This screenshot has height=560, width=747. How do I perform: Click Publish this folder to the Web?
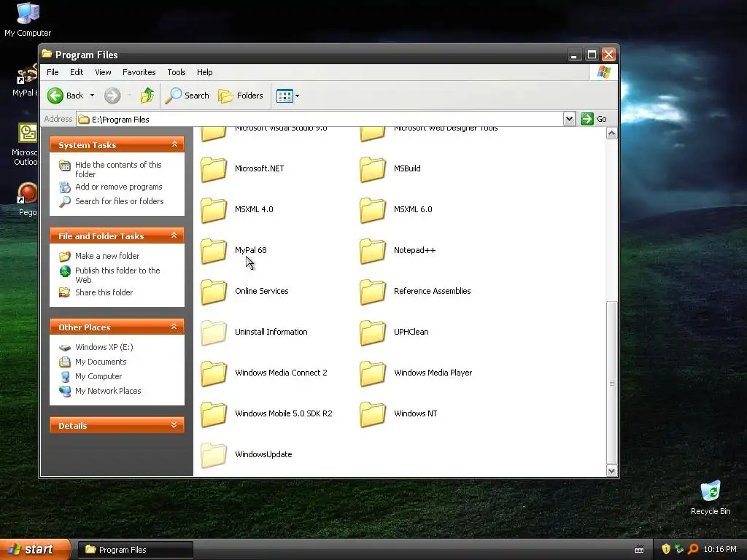117,275
